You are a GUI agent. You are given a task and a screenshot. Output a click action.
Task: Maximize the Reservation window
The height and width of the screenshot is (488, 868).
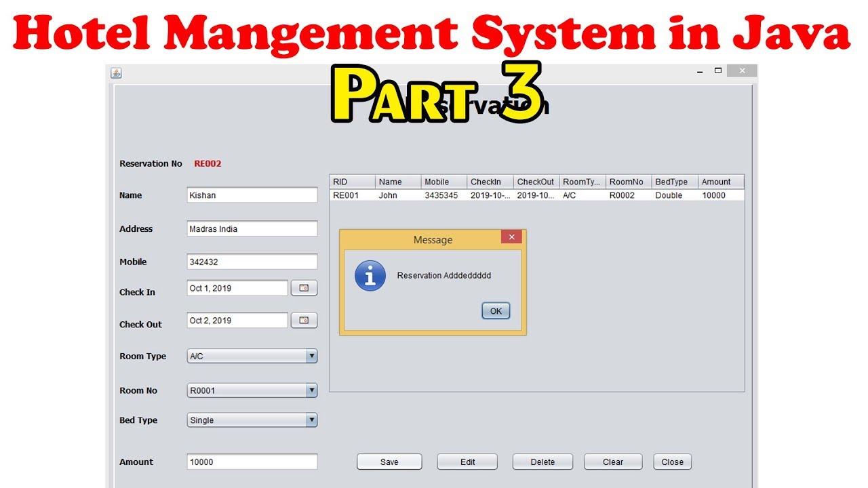[x=718, y=70]
